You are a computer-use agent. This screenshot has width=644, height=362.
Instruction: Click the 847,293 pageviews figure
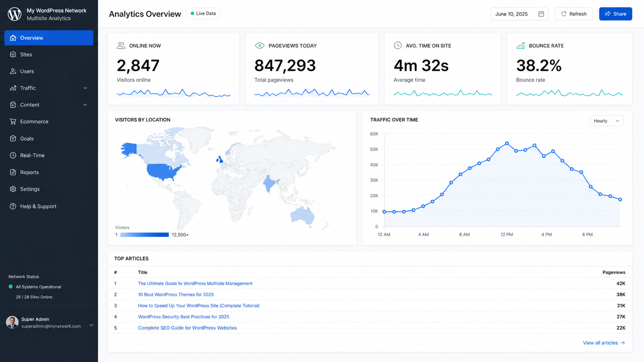pos(285,66)
